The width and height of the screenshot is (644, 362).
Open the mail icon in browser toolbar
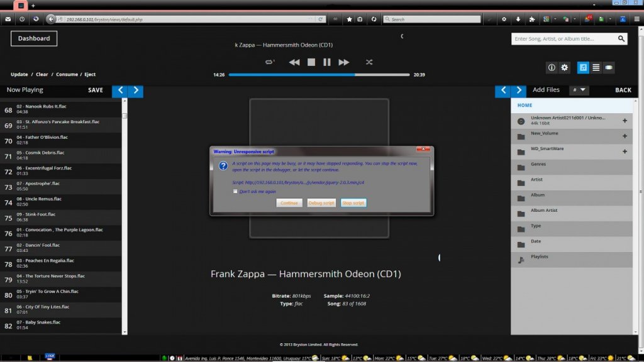tap(8, 19)
